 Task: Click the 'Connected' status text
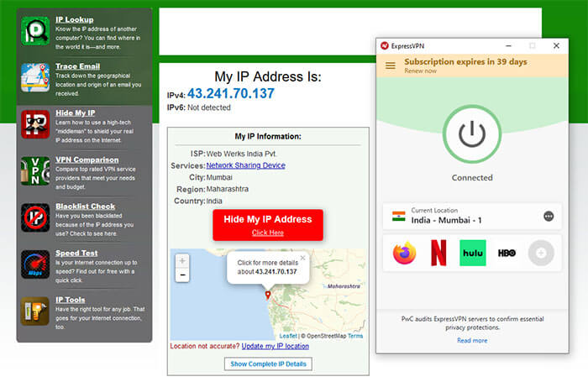pos(472,178)
